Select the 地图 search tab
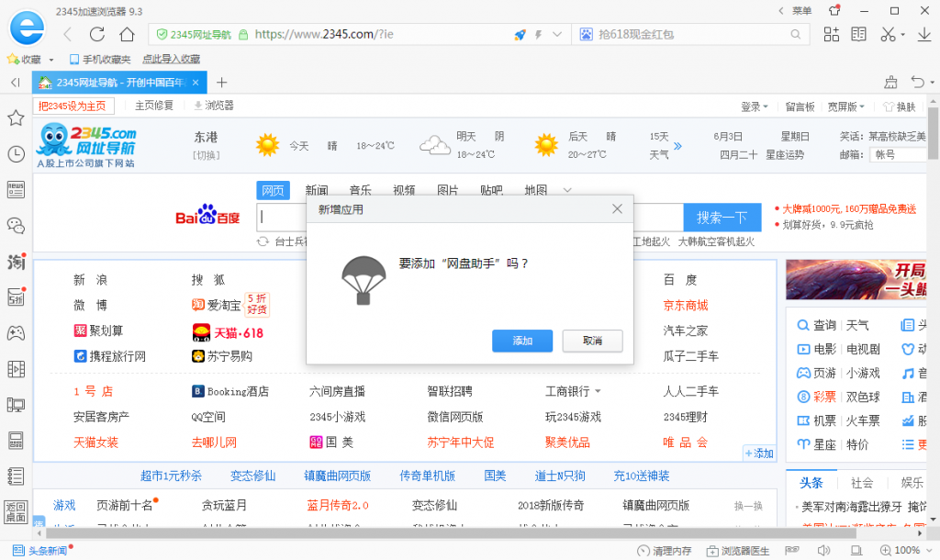 coord(536,190)
